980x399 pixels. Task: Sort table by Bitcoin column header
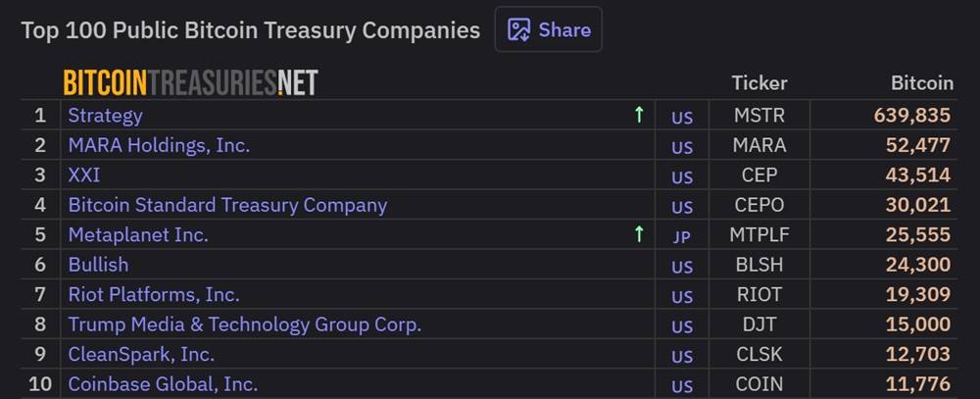(x=921, y=83)
